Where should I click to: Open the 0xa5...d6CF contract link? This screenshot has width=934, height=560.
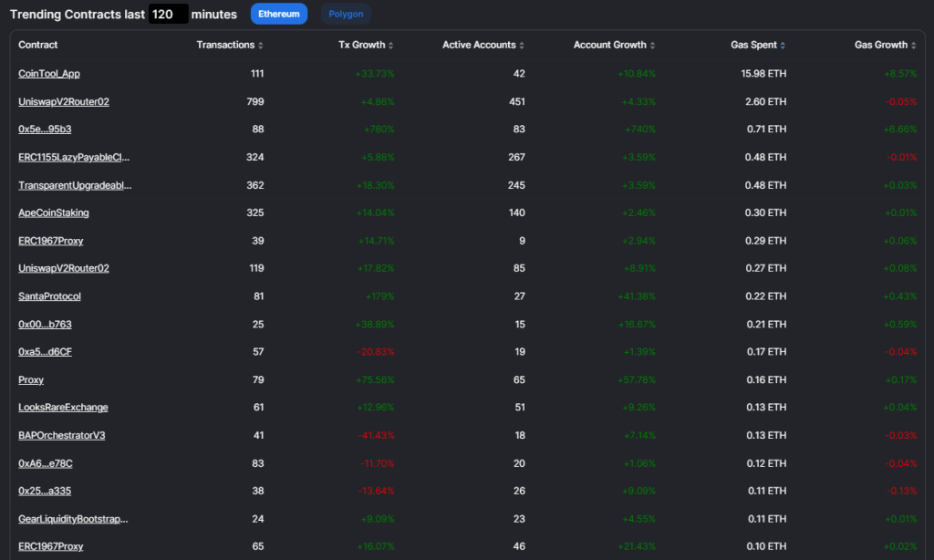pos(45,351)
